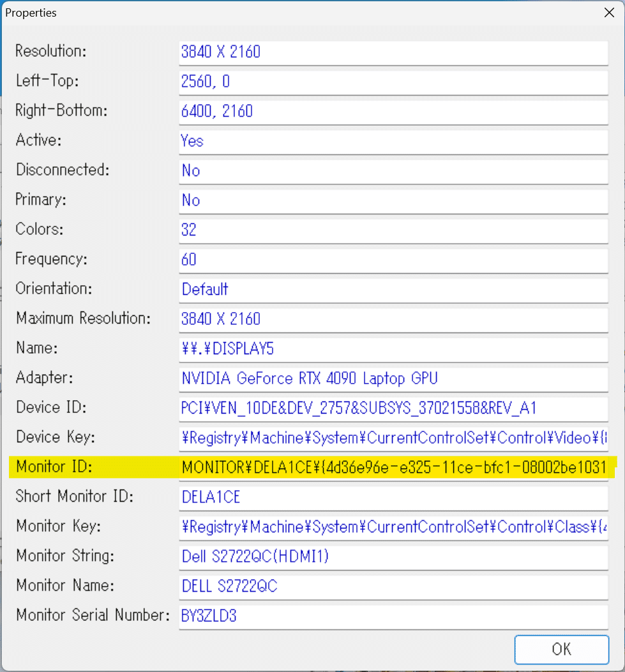Click the "Maximum Resolution:" label
Screen dimensions: 625x672
[83, 318]
